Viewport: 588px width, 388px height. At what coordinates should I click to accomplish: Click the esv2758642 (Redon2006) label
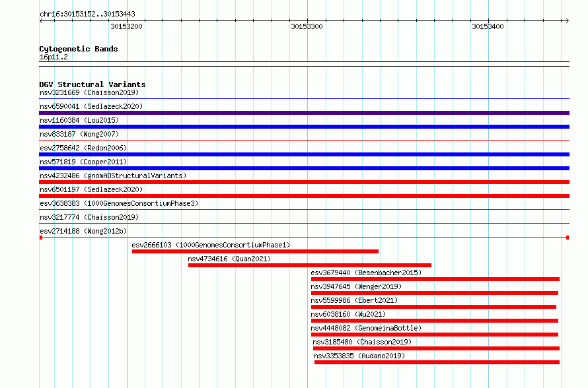click(x=83, y=148)
